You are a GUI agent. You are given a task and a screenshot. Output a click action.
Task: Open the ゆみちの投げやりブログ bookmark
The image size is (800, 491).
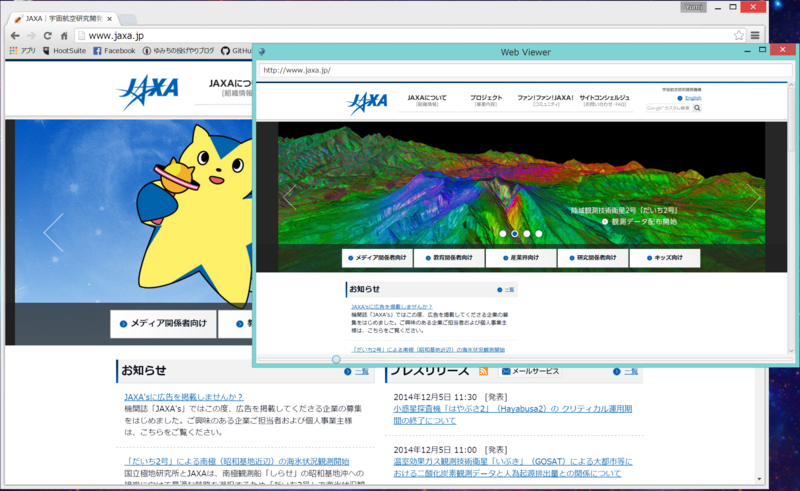(x=179, y=51)
